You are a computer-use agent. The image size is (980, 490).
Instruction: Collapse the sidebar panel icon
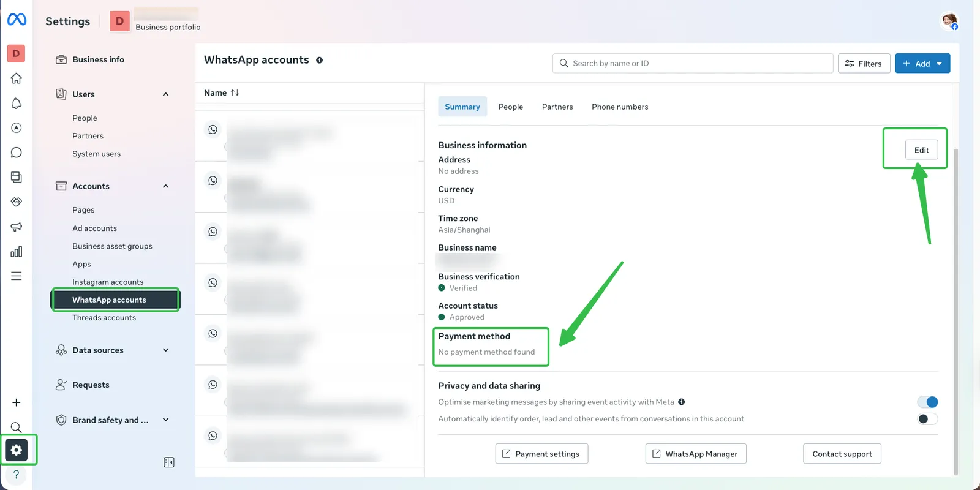[169, 462]
